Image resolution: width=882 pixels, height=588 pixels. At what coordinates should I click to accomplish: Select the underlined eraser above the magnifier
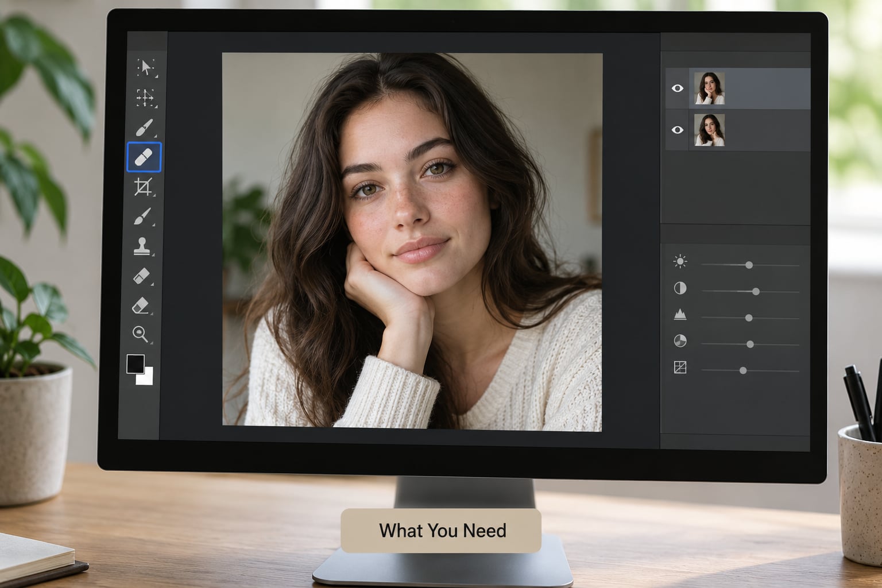coord(141,305)
